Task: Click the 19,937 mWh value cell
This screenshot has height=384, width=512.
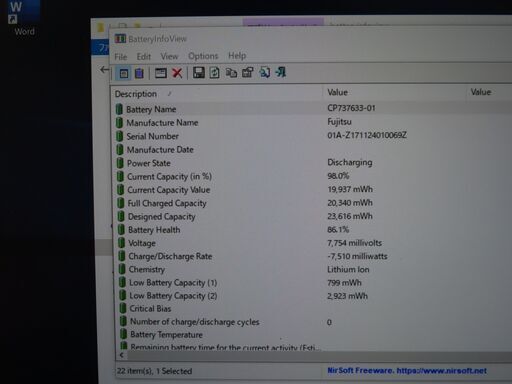Action: (x=350, y=189)
